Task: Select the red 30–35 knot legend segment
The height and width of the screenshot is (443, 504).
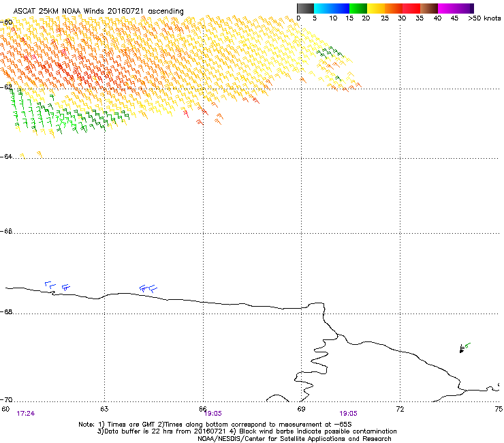Action: (x=411, y=8)
